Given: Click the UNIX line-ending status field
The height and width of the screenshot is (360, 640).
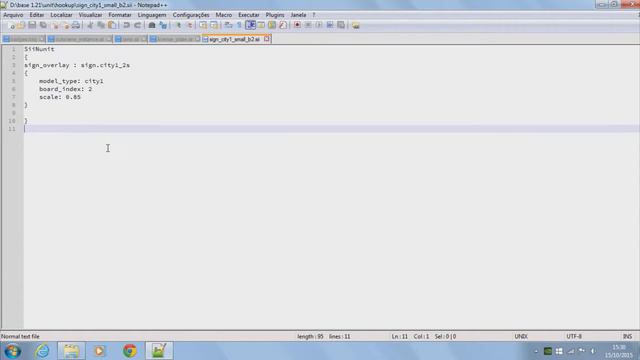Looking at the screenshot, I should (521, 336).
